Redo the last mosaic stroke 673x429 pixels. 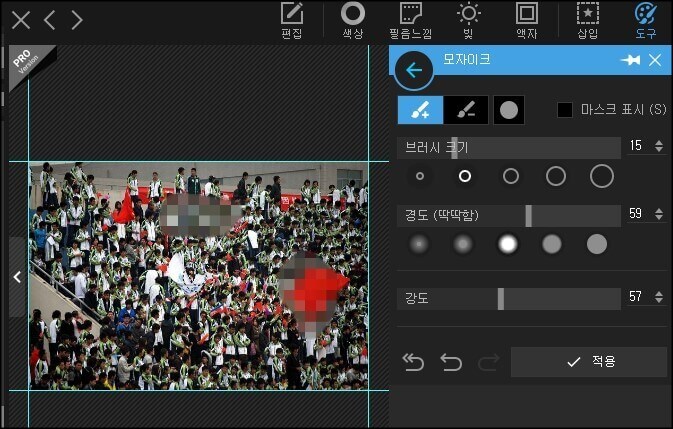pyautogui.click(x=489, y=363)
